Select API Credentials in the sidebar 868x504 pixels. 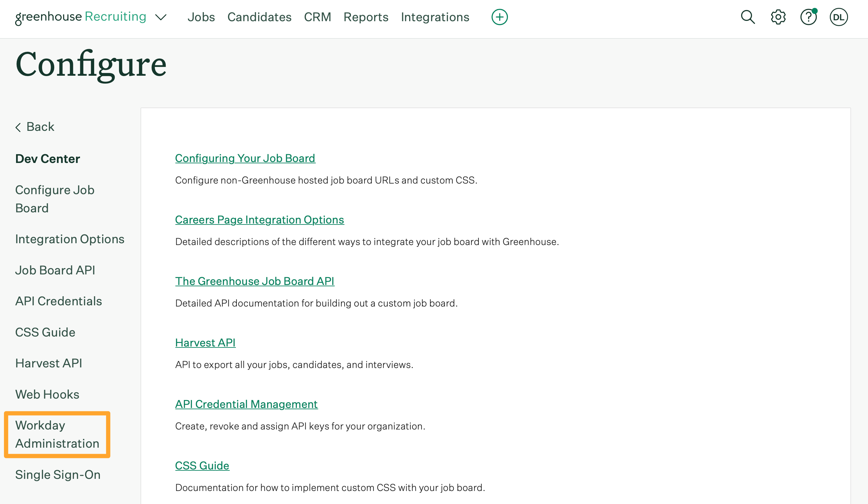coord(58,301)
